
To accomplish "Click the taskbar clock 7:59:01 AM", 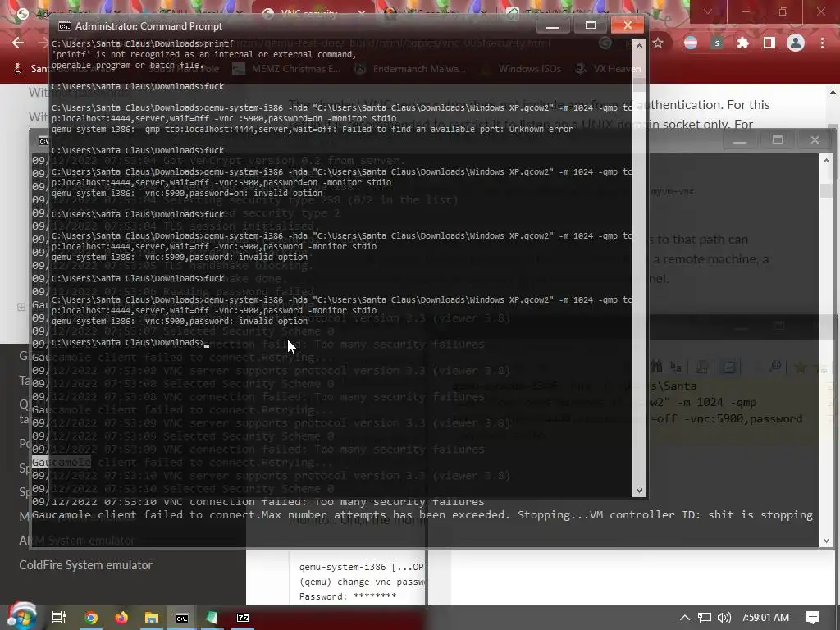I will pos(765,618).
